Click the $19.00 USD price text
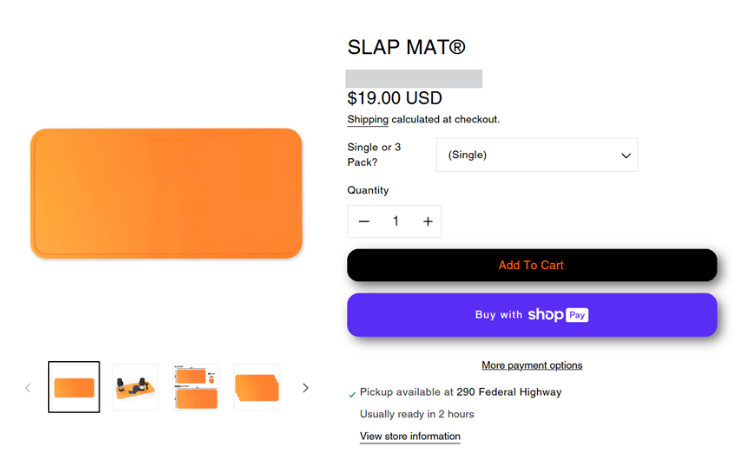The height and width of the screenshot is (449, 736). coord(394,98)
